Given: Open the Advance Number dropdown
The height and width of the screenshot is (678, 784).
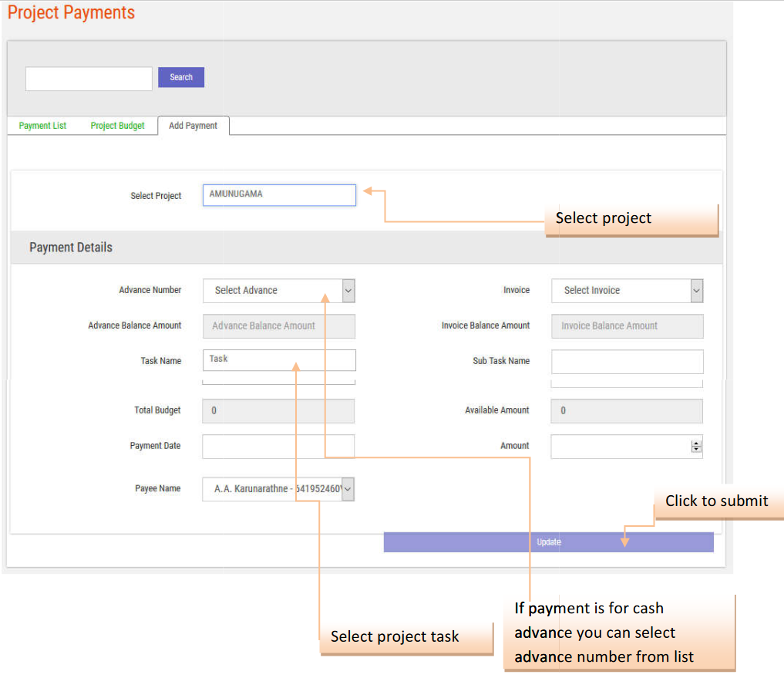Looking at the screenshot, I should [x=279, y=291].
